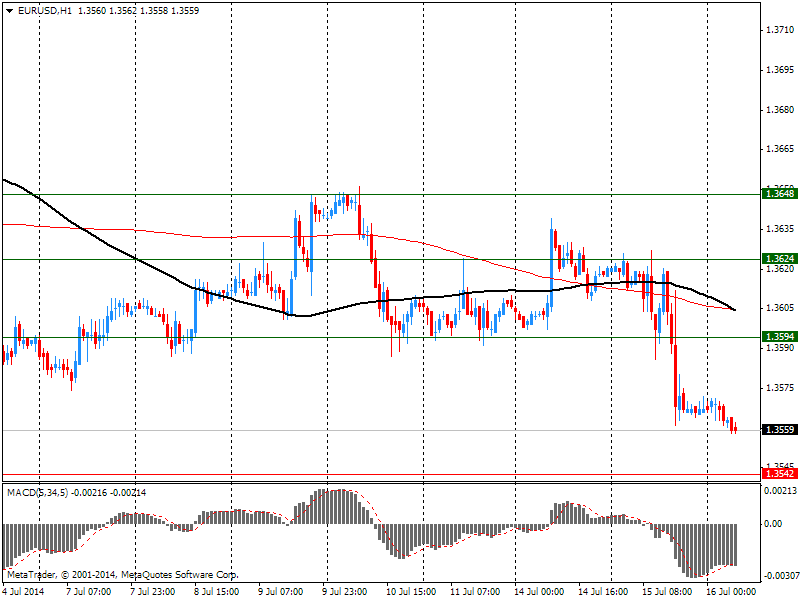Select the 1.3665 price scale value
Viewport: 800px width, 600px height.
[x=780, y=149]
